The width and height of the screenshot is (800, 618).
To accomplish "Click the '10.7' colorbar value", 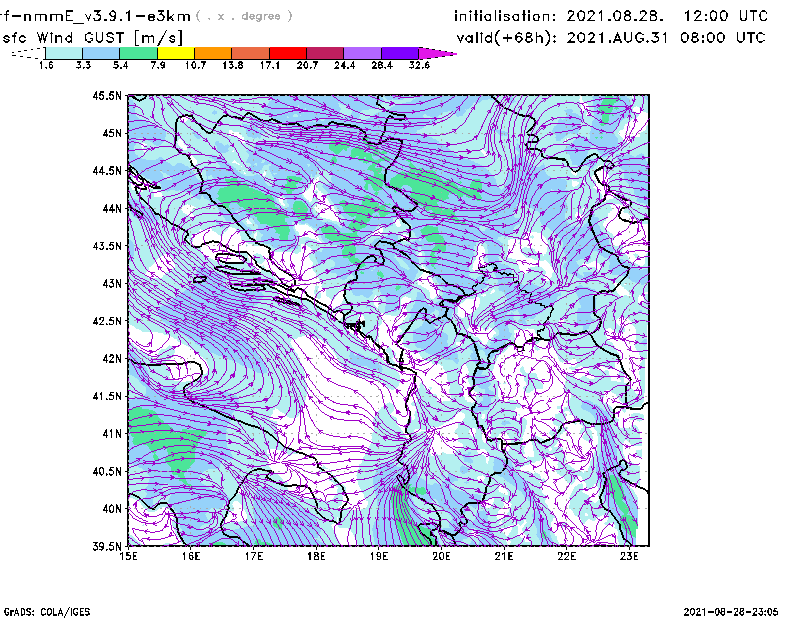I will click(195, 65).
